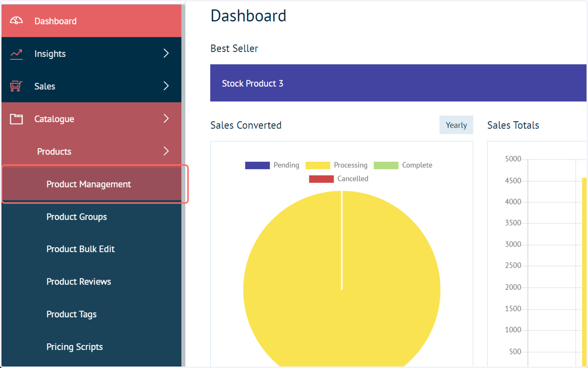Collapse the Catalogue menu chevron

tap(166, 119)
